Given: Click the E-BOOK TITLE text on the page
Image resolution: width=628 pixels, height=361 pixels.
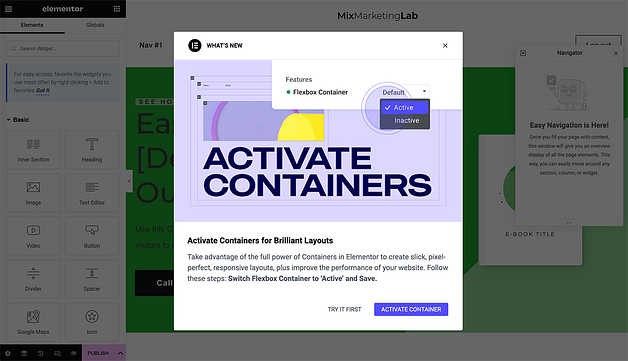Looking at the screenshot, I should 530,234.
